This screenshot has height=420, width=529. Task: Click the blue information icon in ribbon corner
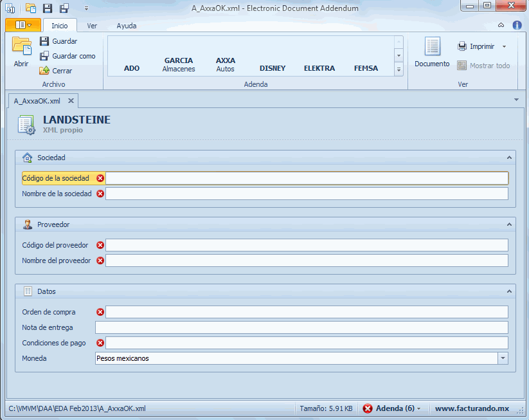coord(517,26)
